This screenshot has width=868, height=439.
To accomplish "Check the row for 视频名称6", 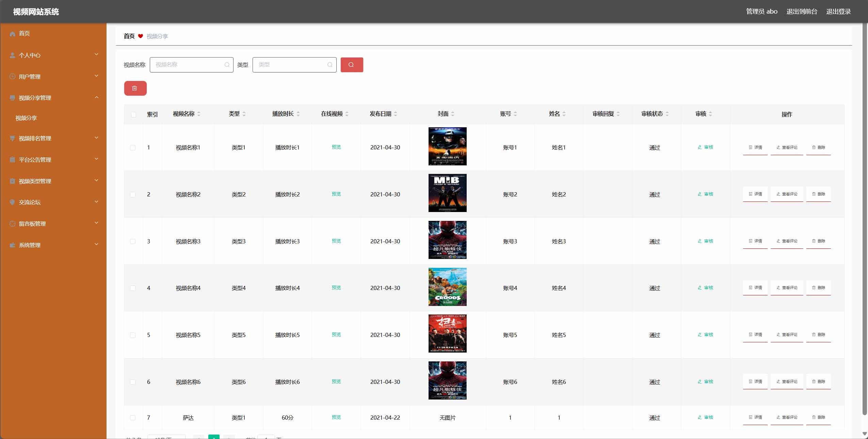I will (133, 382).
